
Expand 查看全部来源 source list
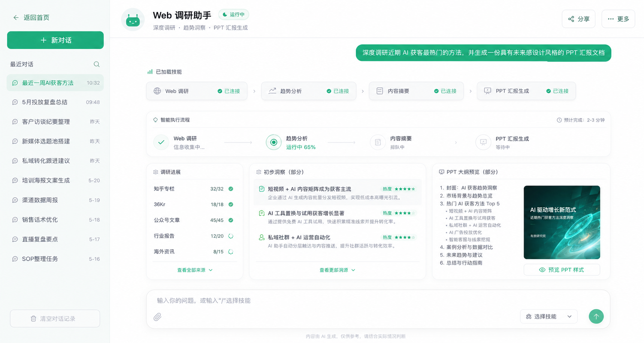tap(195, 270)
